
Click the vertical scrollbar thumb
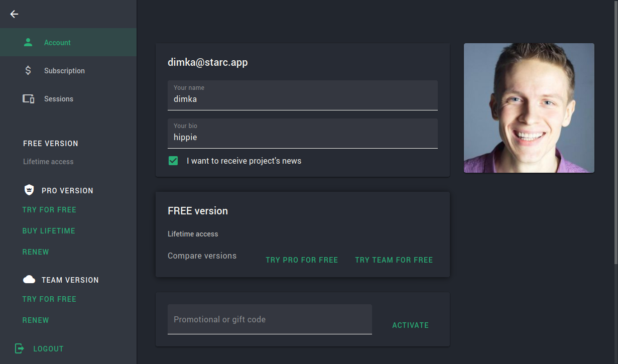pos(616,132)
